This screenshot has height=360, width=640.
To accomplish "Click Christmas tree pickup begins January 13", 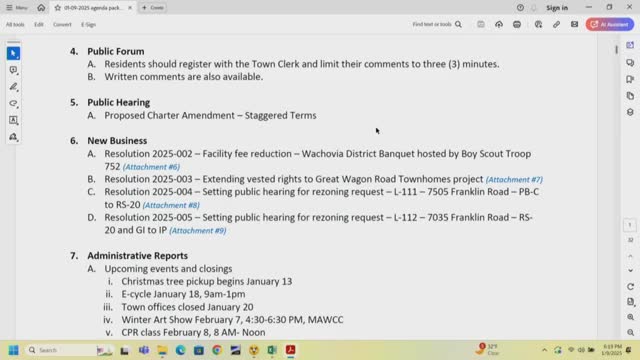I will point(207,282).
